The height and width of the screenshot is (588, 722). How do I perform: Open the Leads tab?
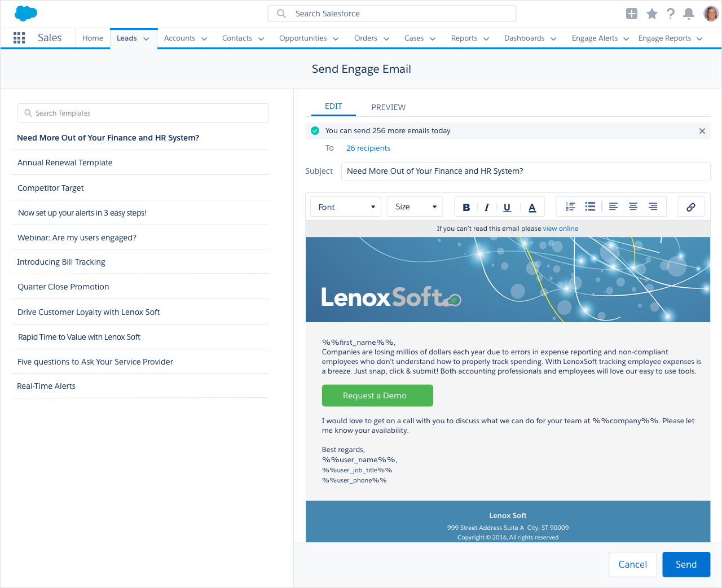click(127, 38)
